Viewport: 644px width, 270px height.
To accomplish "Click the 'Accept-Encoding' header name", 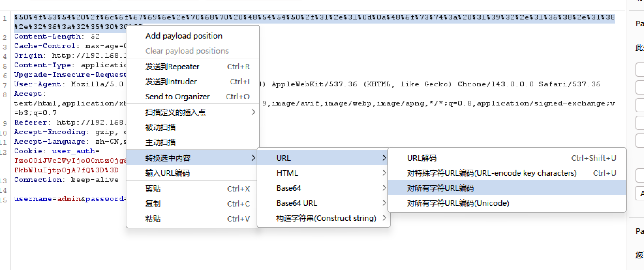I will coord(49,132).
